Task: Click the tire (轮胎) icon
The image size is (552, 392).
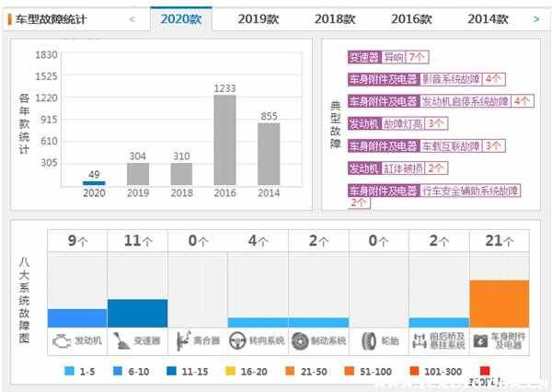Action: point(369,341)
